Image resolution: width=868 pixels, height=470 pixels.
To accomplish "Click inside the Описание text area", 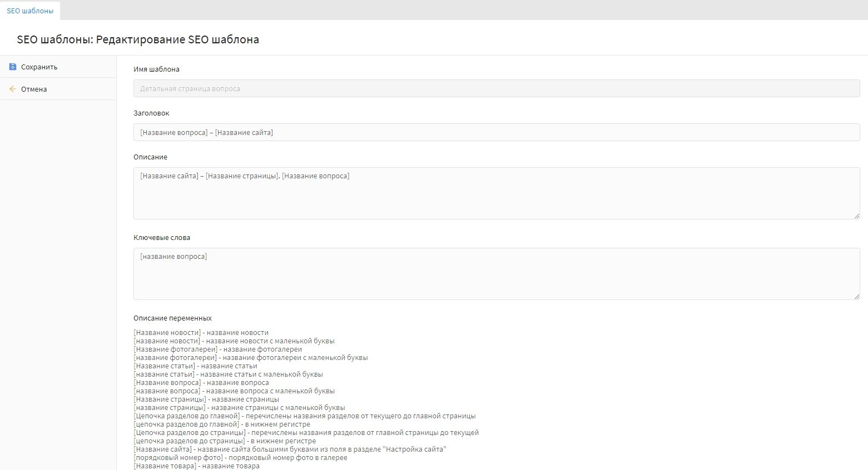I will (496, 193).
